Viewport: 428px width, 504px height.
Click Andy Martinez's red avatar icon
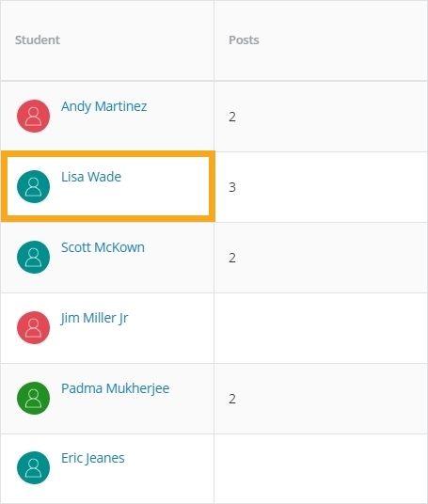click(34, 116)
